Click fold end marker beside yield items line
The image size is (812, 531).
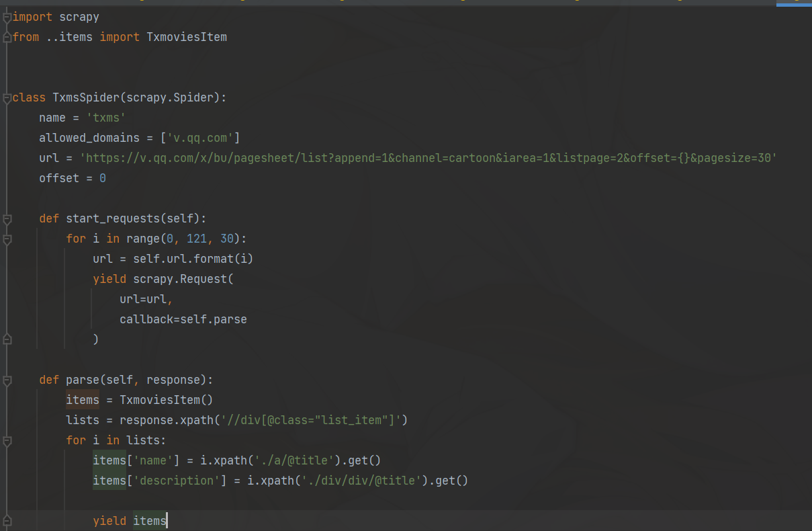7,521
